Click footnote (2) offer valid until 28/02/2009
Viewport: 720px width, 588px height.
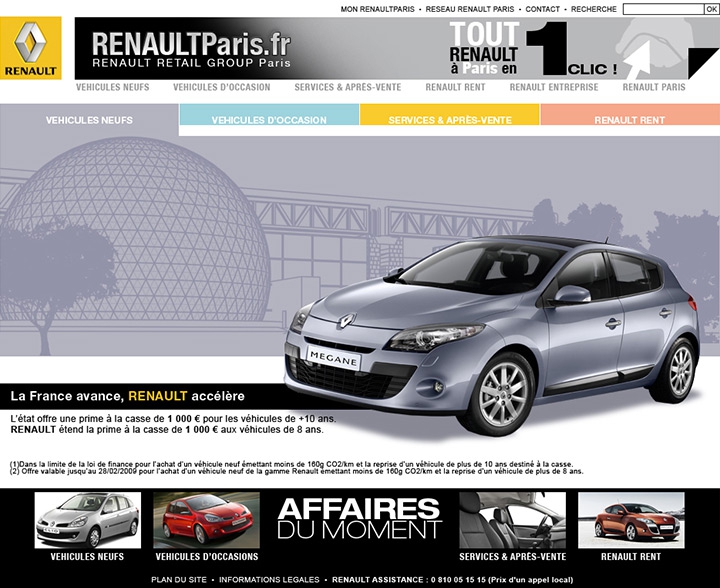297,471
